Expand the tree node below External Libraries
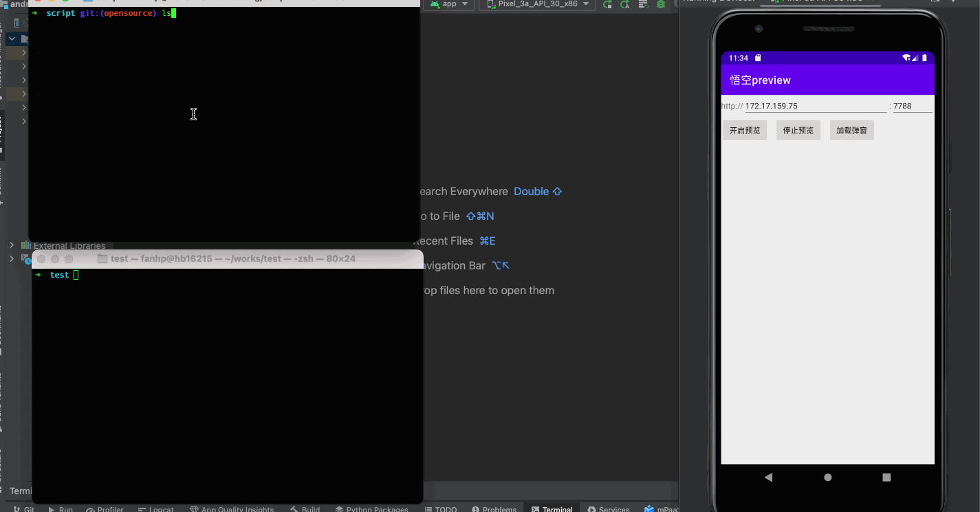980x512 pixels. pos(12,258)
